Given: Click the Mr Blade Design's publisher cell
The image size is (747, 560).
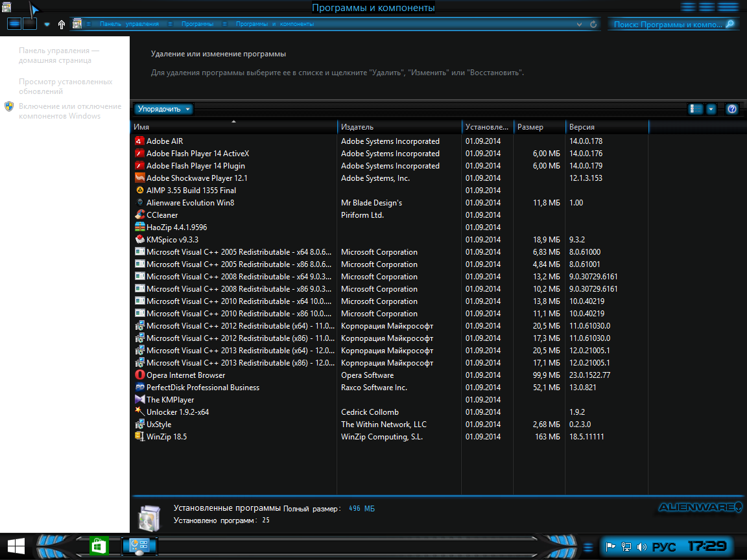Looking at the screenshot, I should click(x=371, y=202).
